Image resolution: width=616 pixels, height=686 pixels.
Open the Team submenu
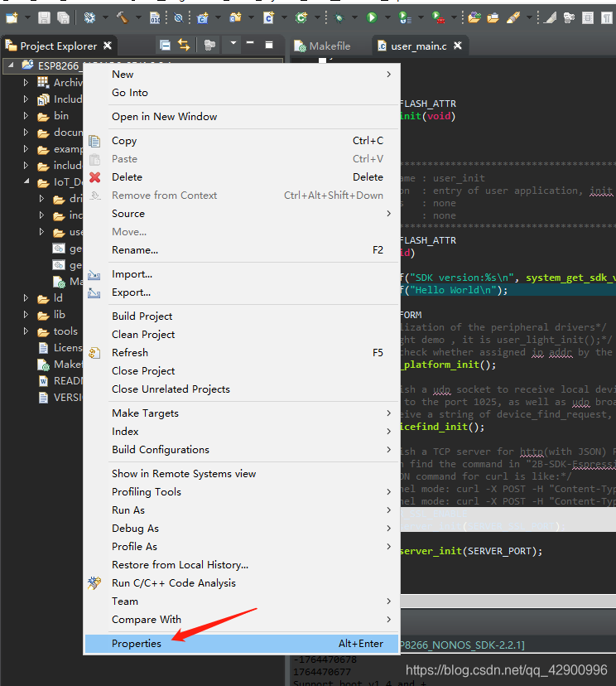[241, 601]
